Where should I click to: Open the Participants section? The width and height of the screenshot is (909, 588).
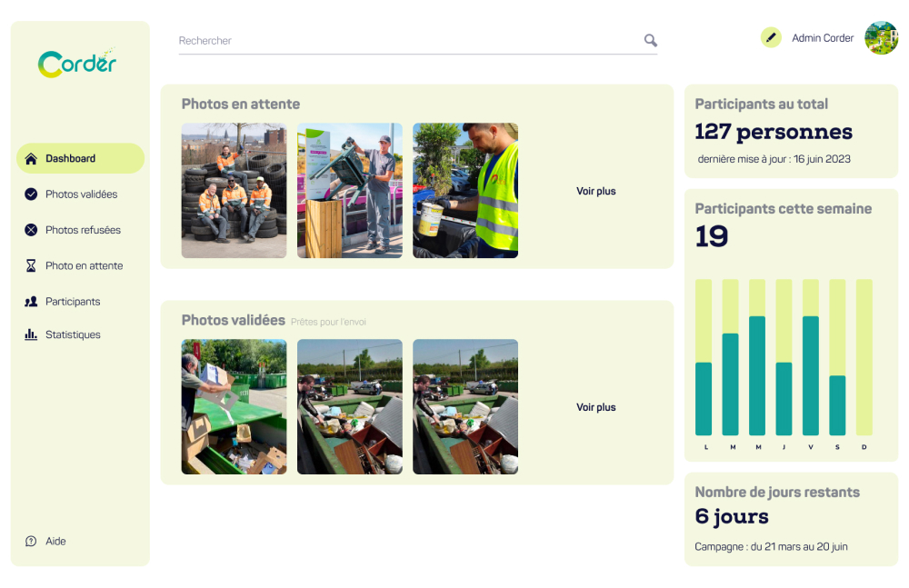coord(74,301)
